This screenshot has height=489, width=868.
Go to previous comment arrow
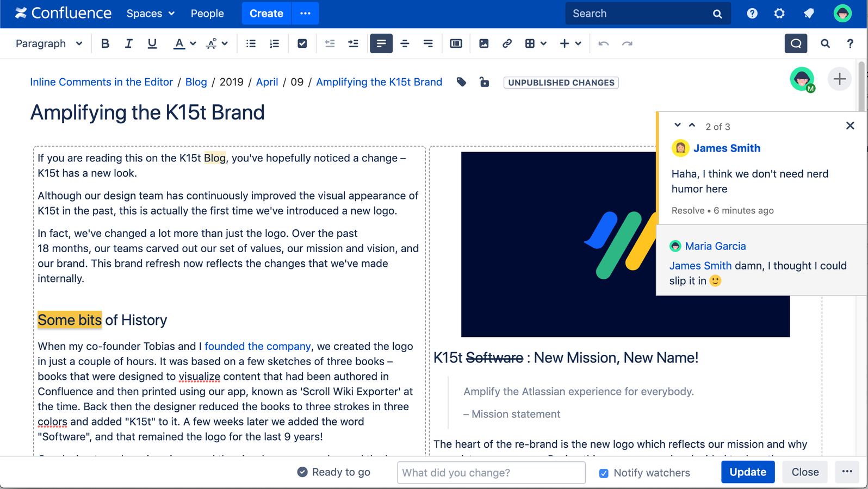[x=692, y=125]
